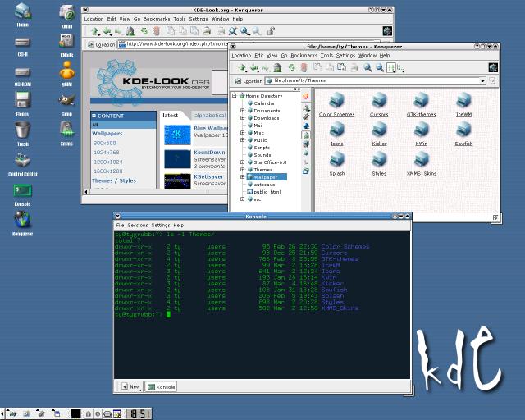The image size is (525, 420).
Task: Expand the src folder in the tree
Action: (x=243, y=199)
